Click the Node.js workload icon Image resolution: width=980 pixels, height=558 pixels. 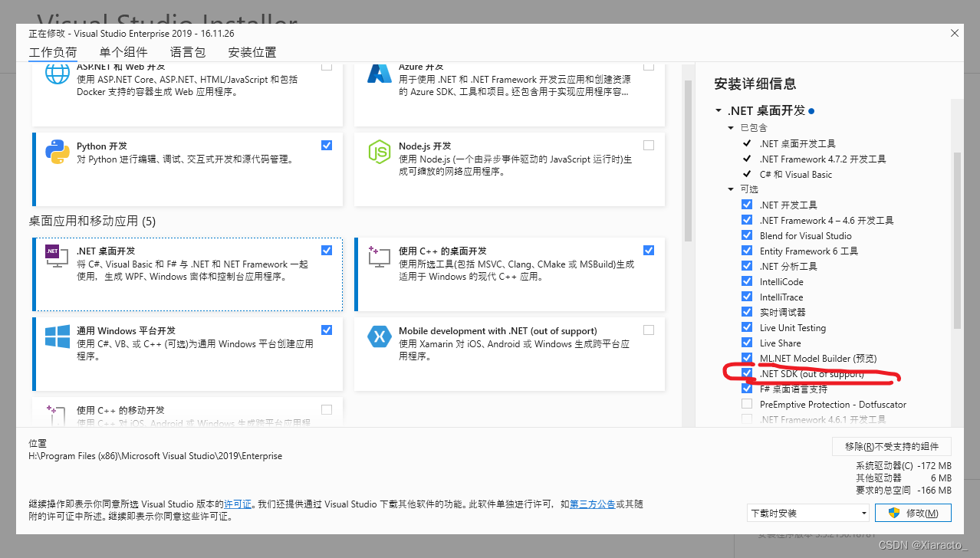[x=379, y=151]
